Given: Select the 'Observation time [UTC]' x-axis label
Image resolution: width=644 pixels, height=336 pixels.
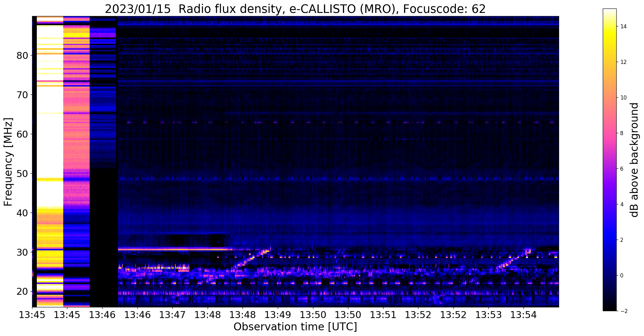Looking at the screenshot, I should [x=295, y=327].
